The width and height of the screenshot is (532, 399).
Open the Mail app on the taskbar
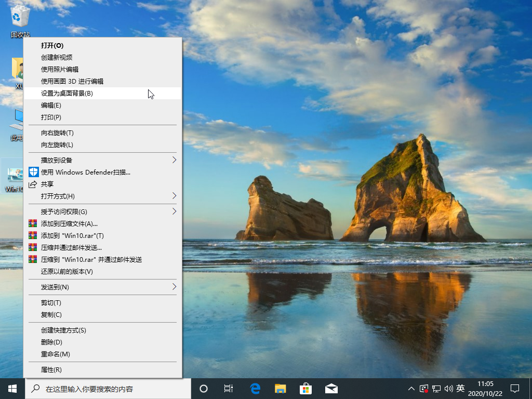331,389
